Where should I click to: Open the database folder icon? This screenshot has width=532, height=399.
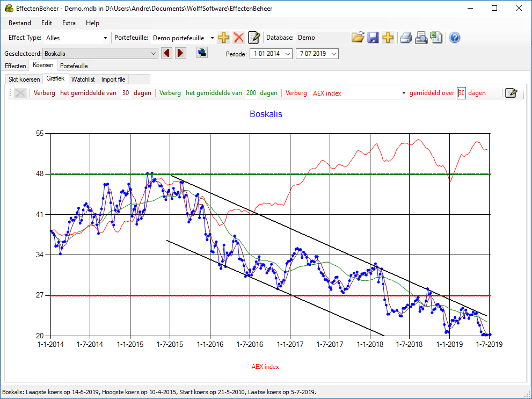point(358,38)
